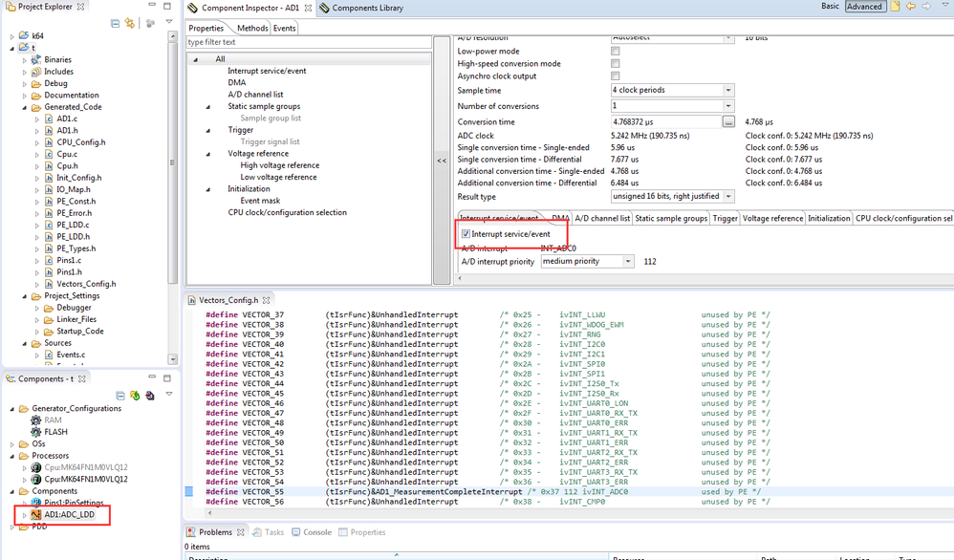
Task: Click the yellow back arrow in Component Inspector
Action: click(911, 6)
